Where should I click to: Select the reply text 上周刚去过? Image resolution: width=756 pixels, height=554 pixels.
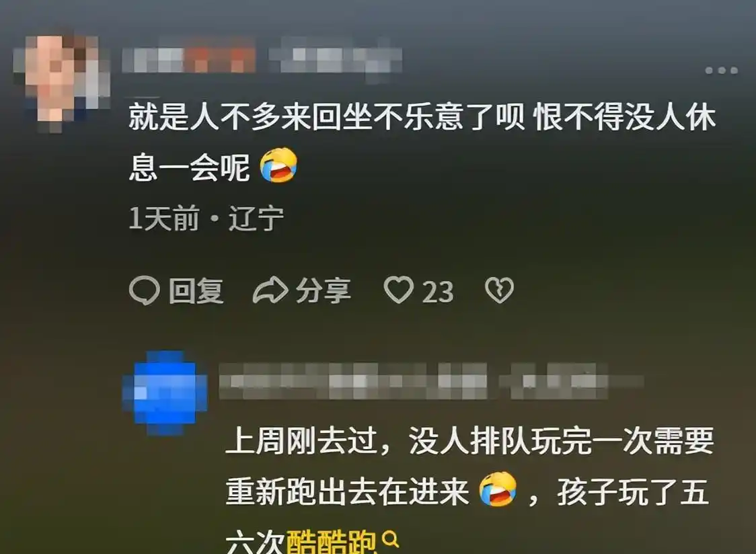(301, 440)
